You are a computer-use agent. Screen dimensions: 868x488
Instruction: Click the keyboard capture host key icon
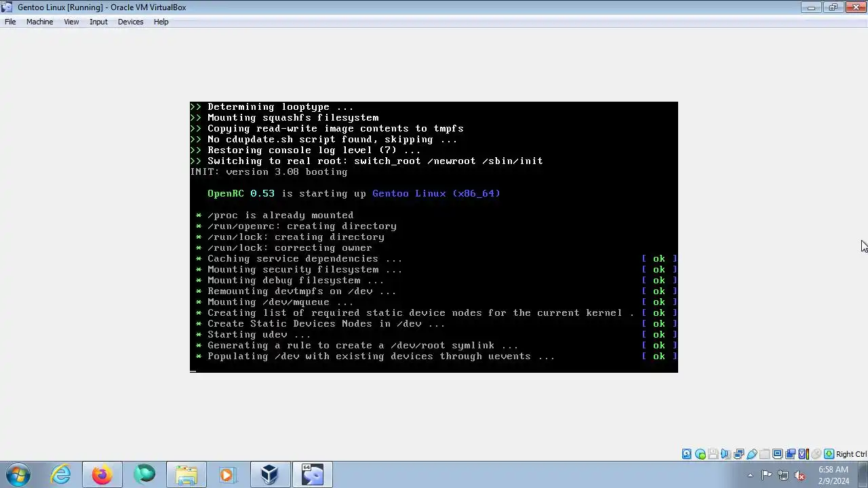pyautogui.click(x=829, y=454)
